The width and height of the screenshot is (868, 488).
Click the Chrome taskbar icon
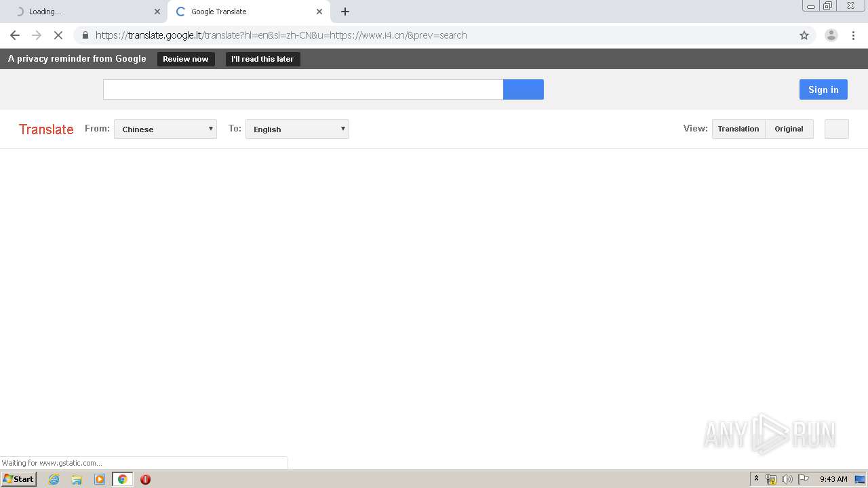point(122,479)
